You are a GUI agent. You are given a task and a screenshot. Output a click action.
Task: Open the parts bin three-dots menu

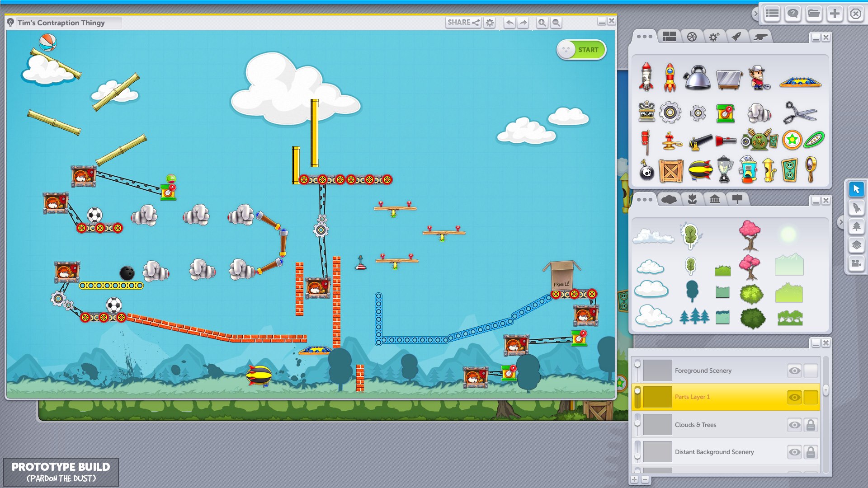coord(644,37)
